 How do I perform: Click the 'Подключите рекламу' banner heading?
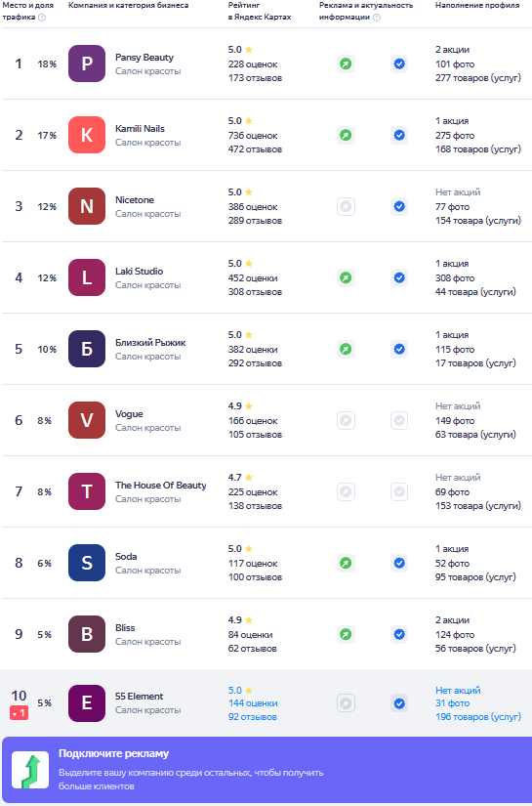point(113,754)
